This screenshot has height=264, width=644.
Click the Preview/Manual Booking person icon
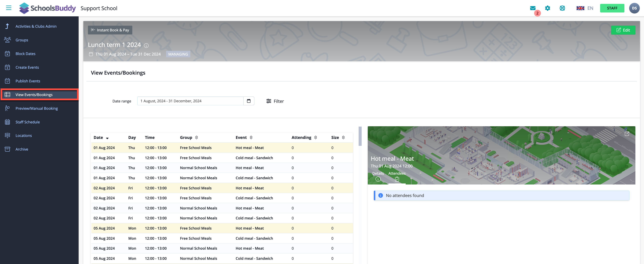click(x=7, y=108)
